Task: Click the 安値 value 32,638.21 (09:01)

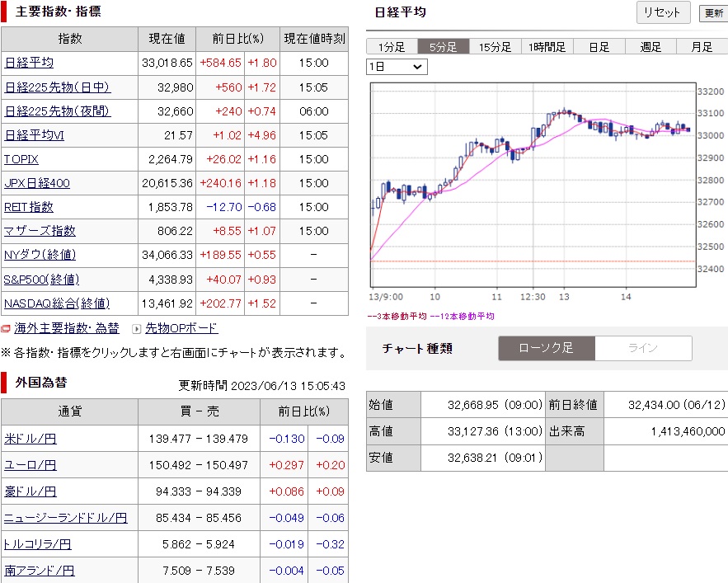Action: [x=495, y=458]
